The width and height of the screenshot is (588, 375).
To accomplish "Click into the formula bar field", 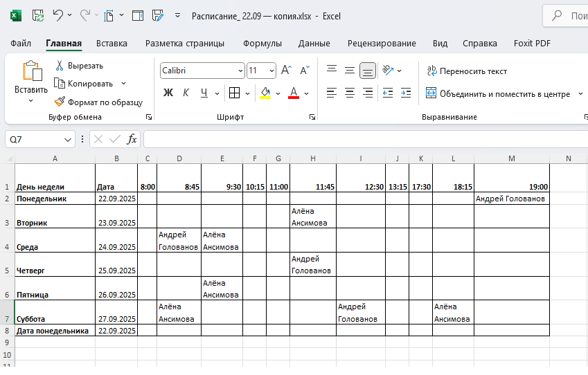I will click(x=366, y=139).
